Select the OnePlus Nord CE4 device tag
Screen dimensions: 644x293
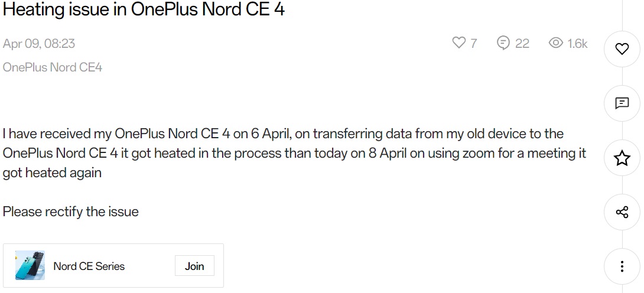[x=53, y=67]
